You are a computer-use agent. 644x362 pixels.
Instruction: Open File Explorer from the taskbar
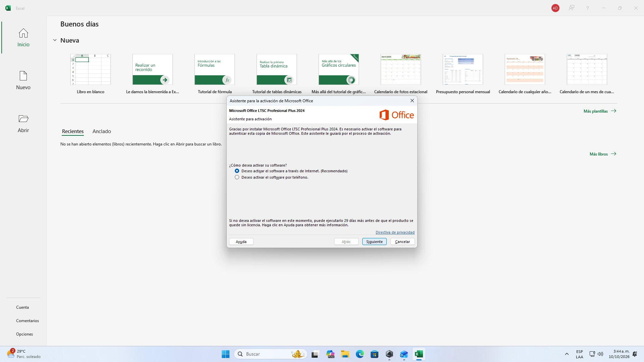pyautogui.click(x=345, y=354)
